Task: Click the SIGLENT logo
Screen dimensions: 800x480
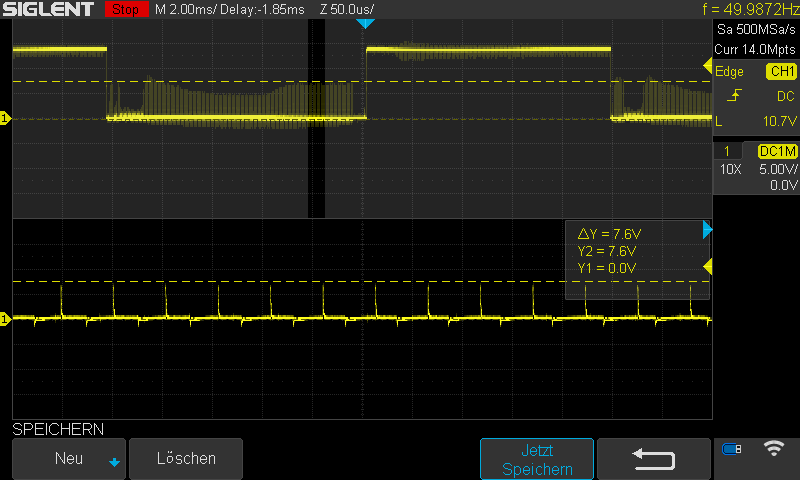Action: pos(48,9)
